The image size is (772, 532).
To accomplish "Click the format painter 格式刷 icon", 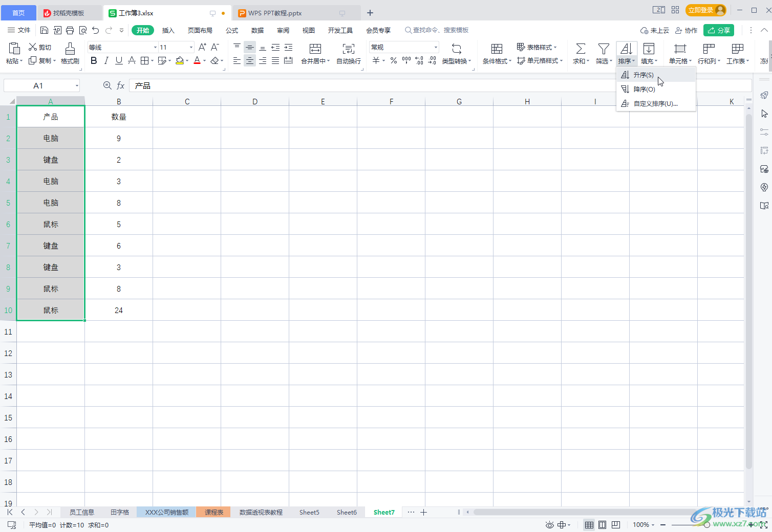I will click(x=70, y=49).
